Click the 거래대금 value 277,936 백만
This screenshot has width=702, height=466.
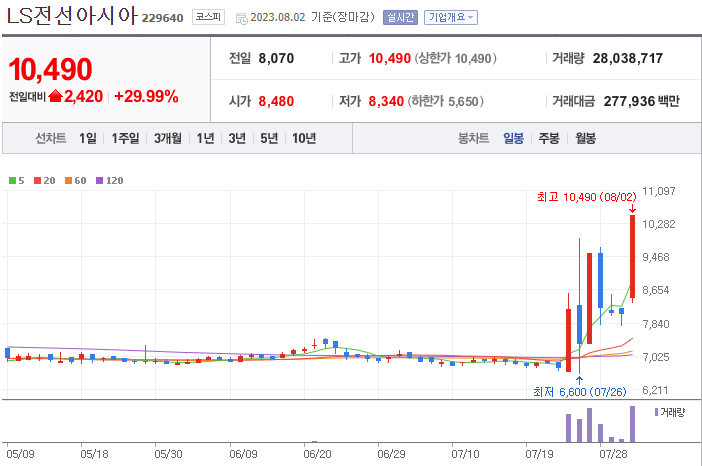tap(642, 101)
